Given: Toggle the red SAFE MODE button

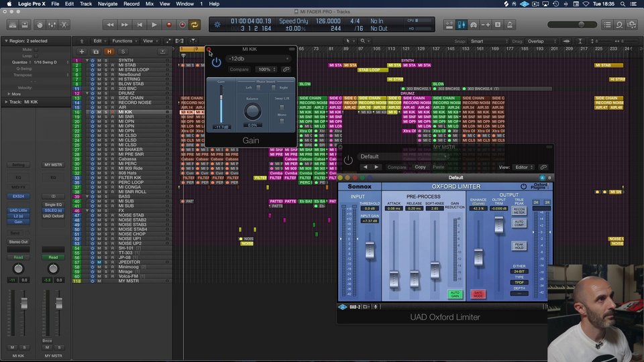Looking at the screenshot, I should coord(478,294).
